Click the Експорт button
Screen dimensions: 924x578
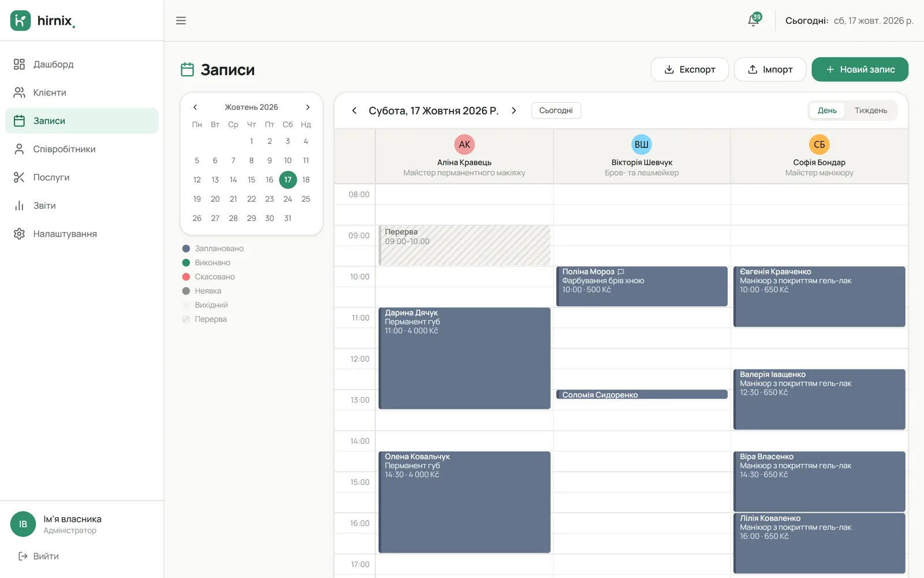pyautogui.click(x=690, y=69)
